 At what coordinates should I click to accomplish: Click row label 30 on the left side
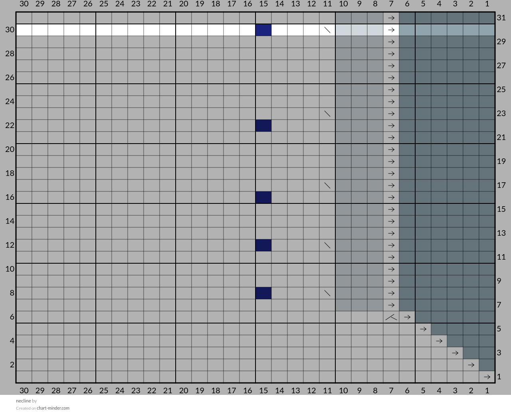click(10, 30)
